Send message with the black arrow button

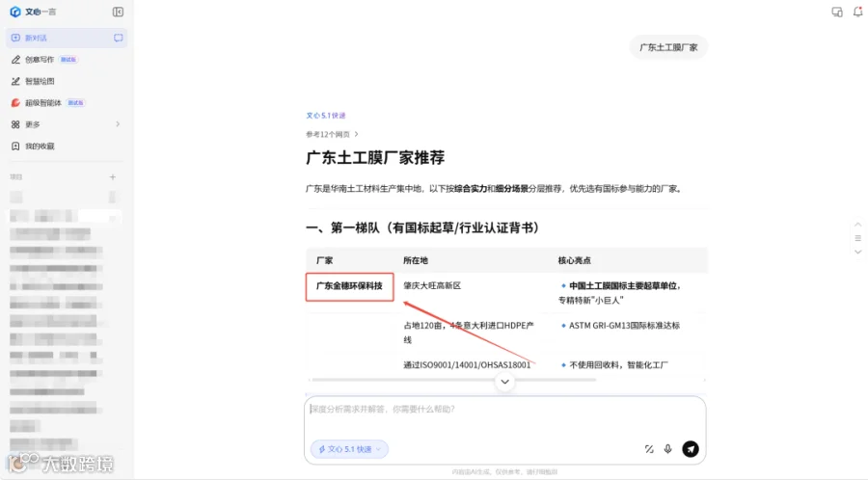pos(691,449)
